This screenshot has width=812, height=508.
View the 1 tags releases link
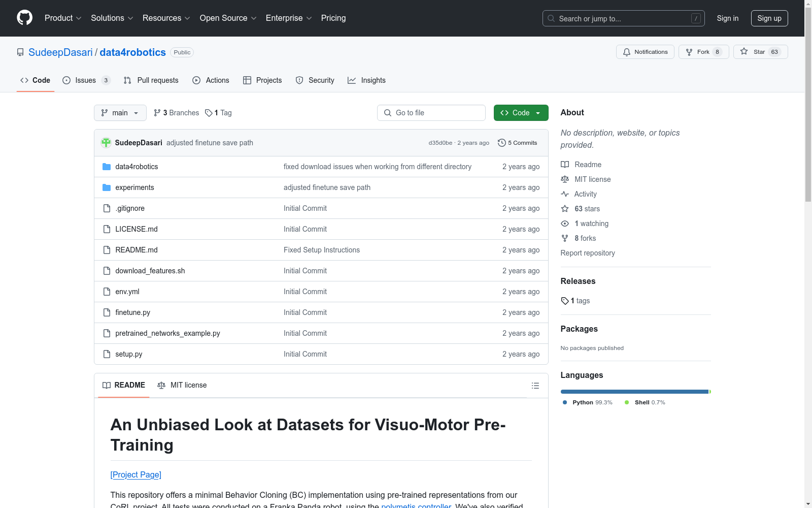576,301
